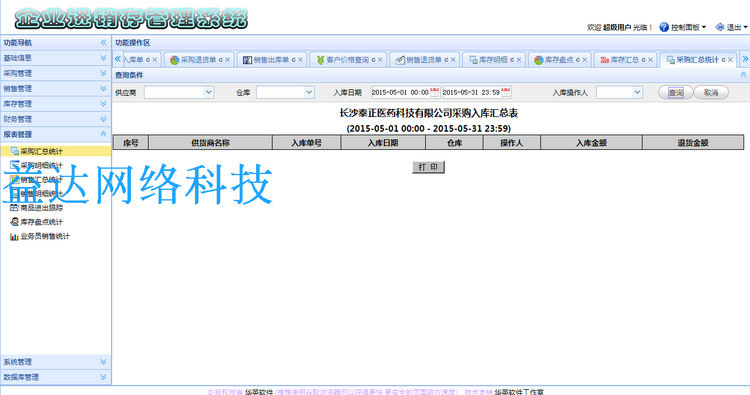Open the 仓库 dropdown
Screen dimensions: 750x395
[309, 92]
